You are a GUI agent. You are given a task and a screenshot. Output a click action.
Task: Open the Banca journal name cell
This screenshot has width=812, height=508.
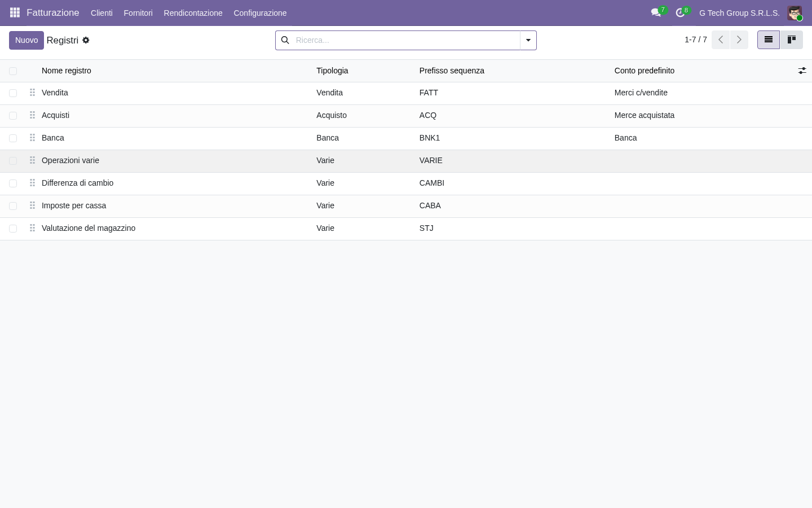coord(53,138)
